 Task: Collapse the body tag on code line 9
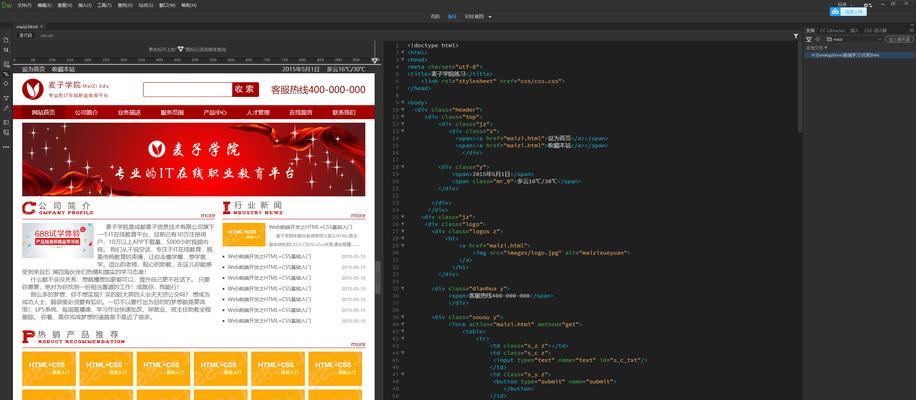403,102
